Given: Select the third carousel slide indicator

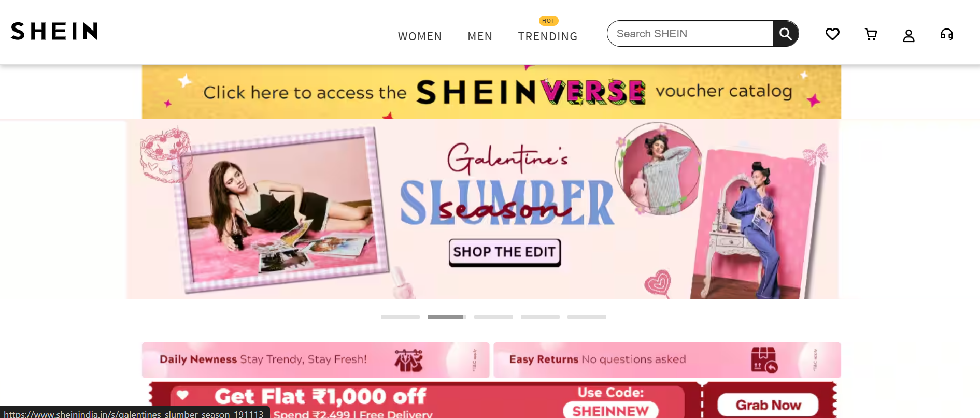Looking at the screenshot, I should (x=493, y=317).
